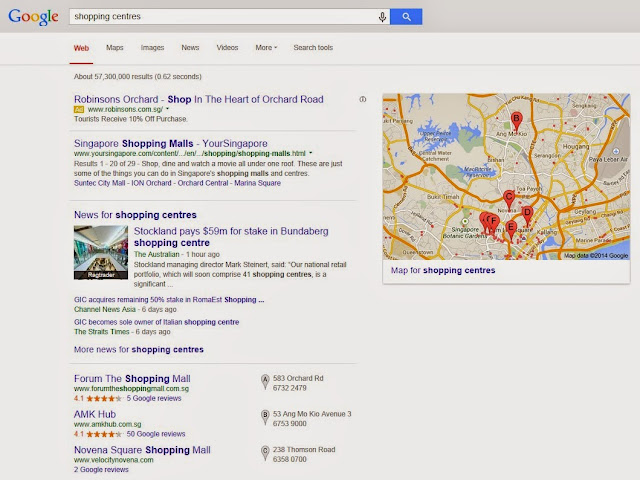The image size is (640, 480).
Task: Click map pin F on the map
Action: pos(494,224)
